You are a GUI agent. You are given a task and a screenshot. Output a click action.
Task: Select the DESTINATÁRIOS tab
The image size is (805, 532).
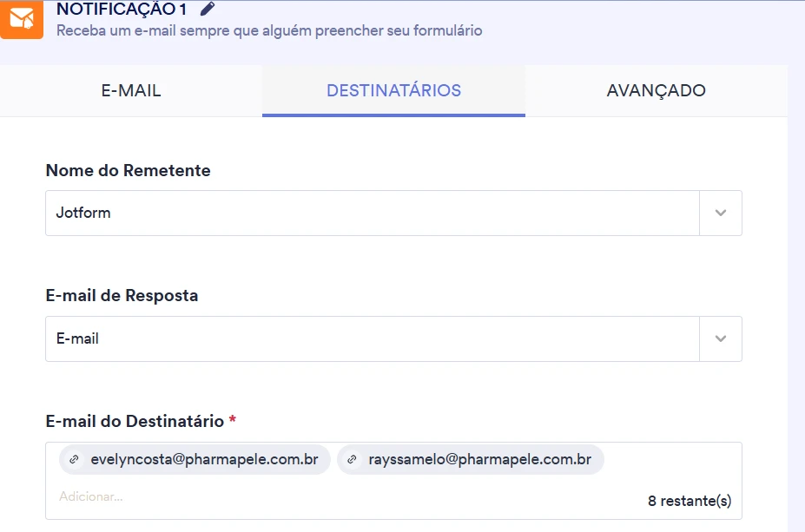393,89
